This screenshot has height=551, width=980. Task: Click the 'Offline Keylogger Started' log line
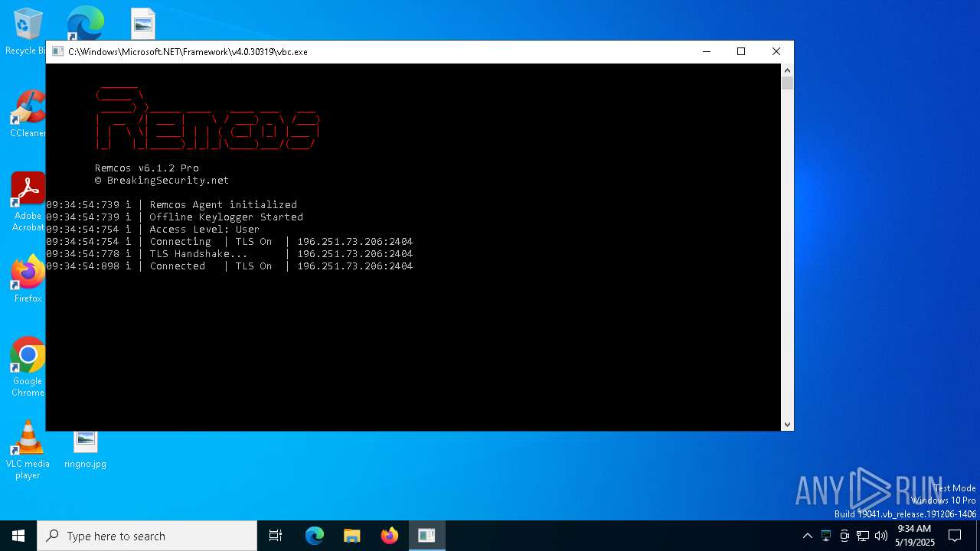(x=175, y=217)
